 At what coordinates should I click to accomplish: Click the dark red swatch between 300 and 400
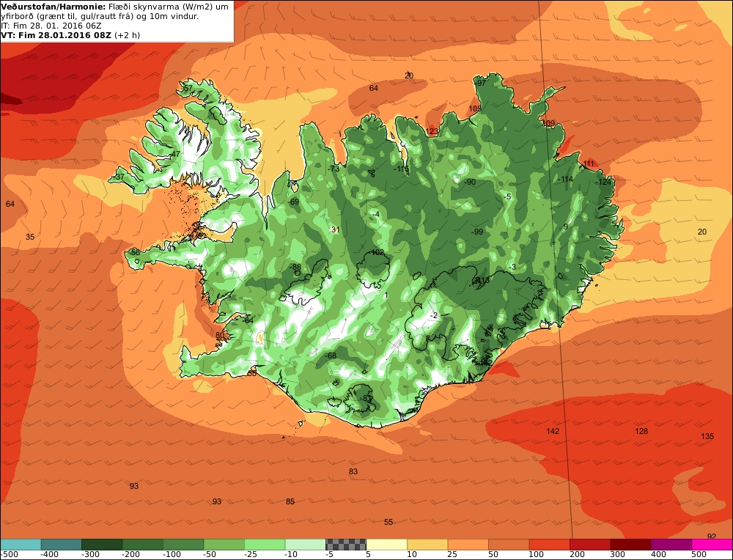click(630, 545)
